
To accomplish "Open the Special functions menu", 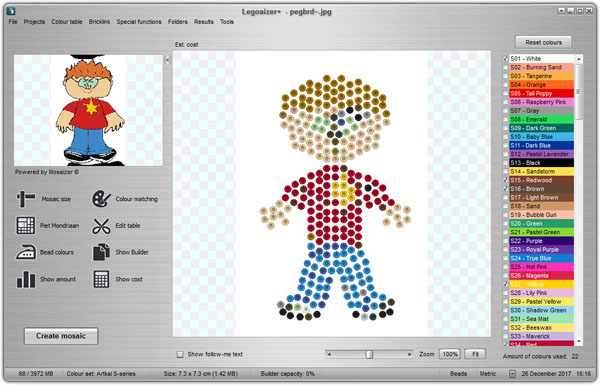I will pyautogui.click(x=139, y=22).
